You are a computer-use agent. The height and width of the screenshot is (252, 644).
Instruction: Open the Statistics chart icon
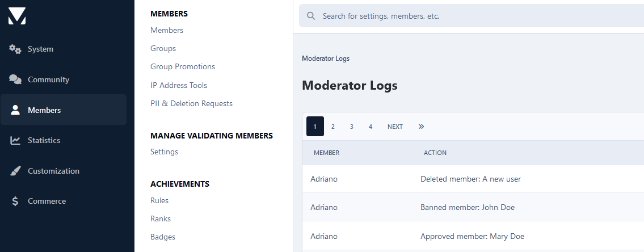[15, 140]
